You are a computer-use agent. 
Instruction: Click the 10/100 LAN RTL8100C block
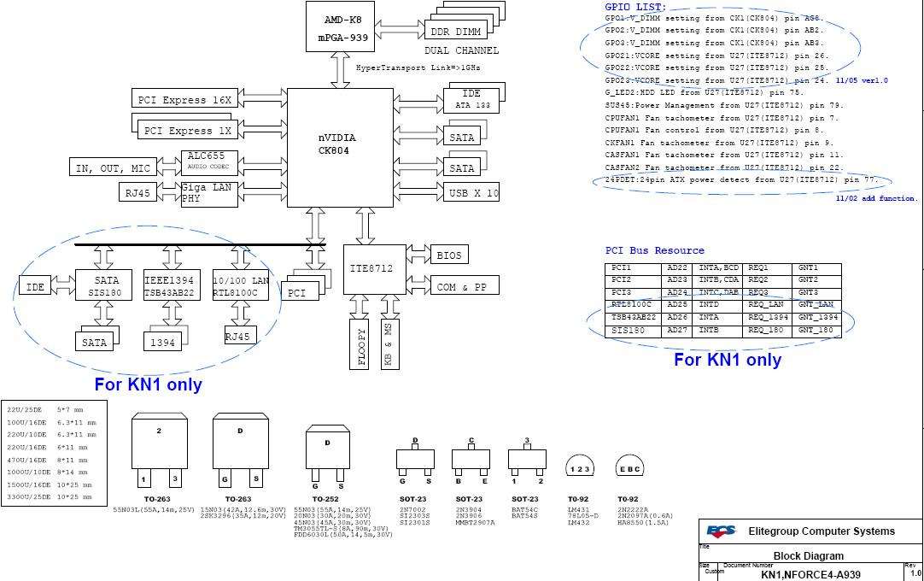pos(241,285)
